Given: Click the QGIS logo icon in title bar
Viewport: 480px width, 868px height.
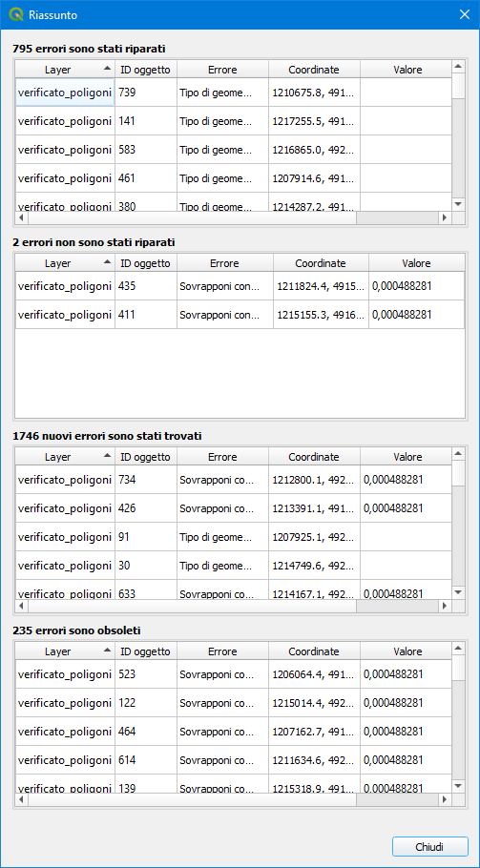Looking at the screenshot, I should (15, 14).
